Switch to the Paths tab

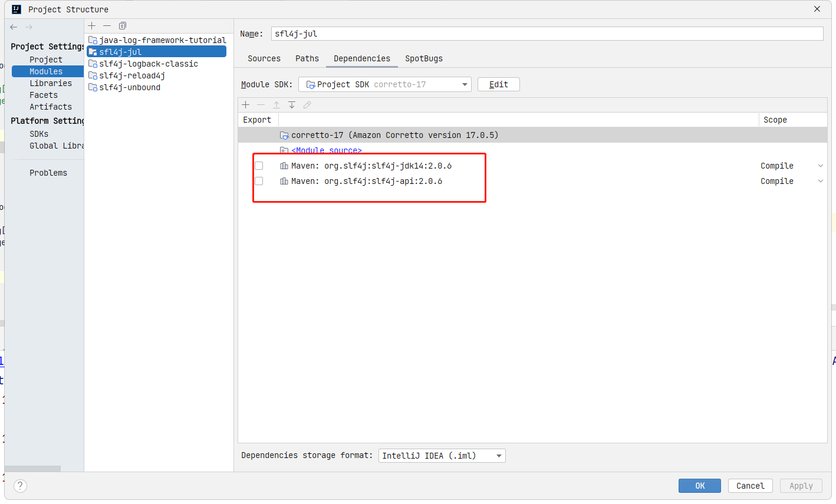[x=307, y=58]
